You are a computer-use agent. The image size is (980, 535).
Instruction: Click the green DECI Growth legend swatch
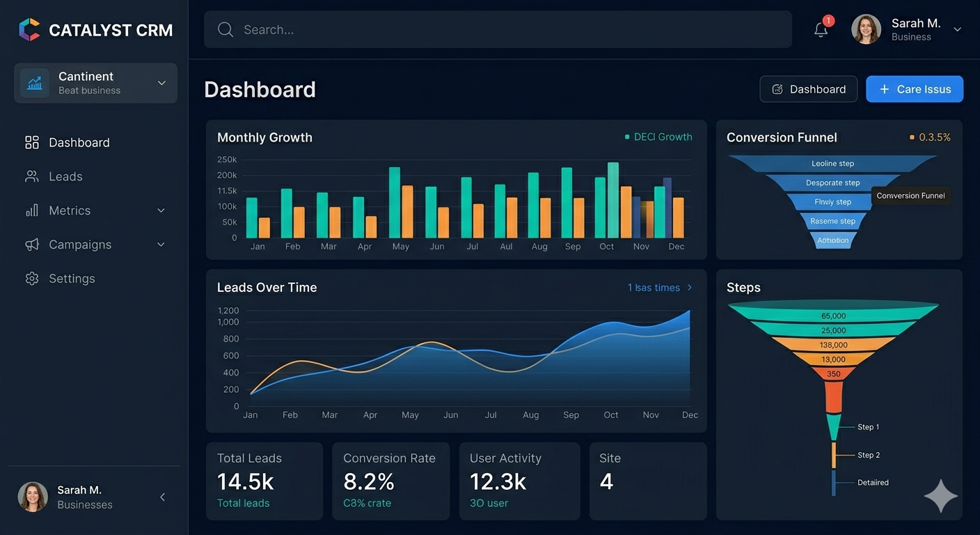pos(627,137)
